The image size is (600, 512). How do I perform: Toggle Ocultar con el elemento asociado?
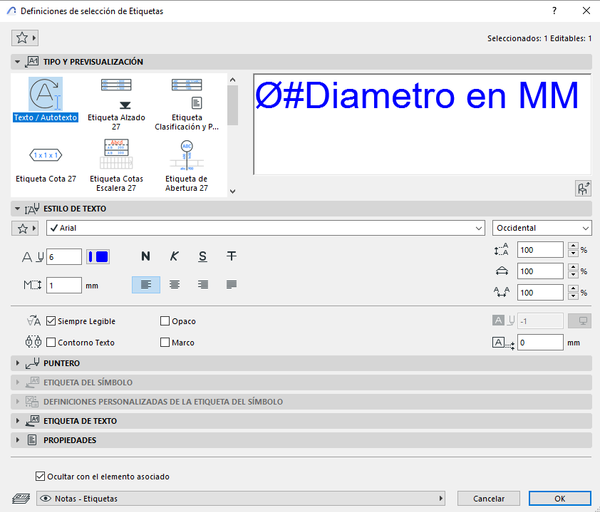tap(40, 476)
